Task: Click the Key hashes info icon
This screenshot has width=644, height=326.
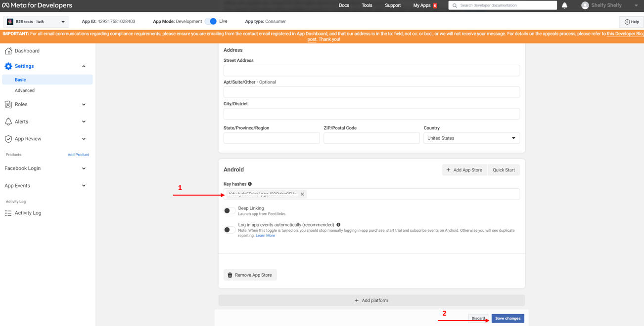Action: pyautogui.click(x=250, y=184)
